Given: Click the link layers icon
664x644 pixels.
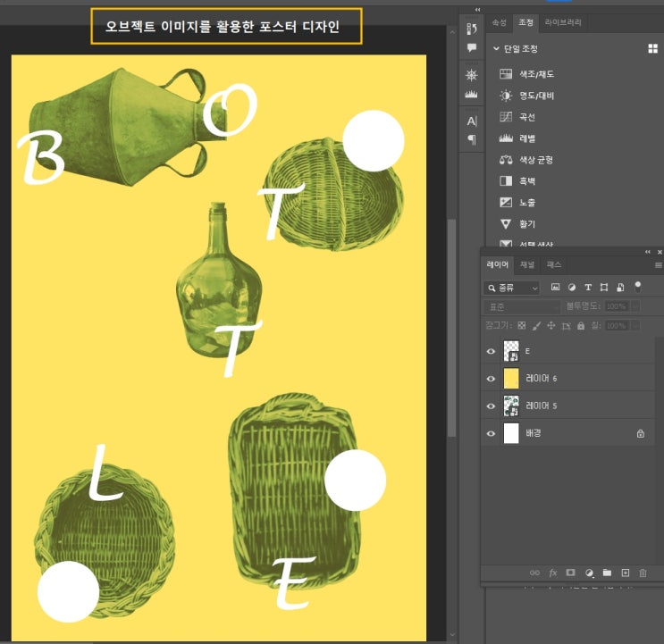Looking at the screenshot, I should pos(534,573).
